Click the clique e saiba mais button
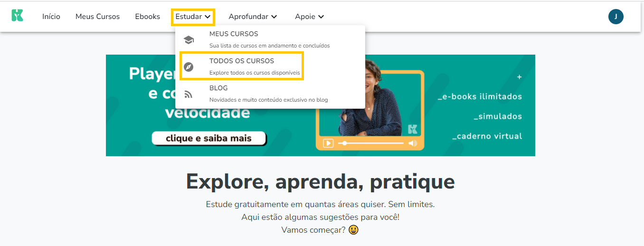This screenshot has width=644, height=246. point(208,139)
